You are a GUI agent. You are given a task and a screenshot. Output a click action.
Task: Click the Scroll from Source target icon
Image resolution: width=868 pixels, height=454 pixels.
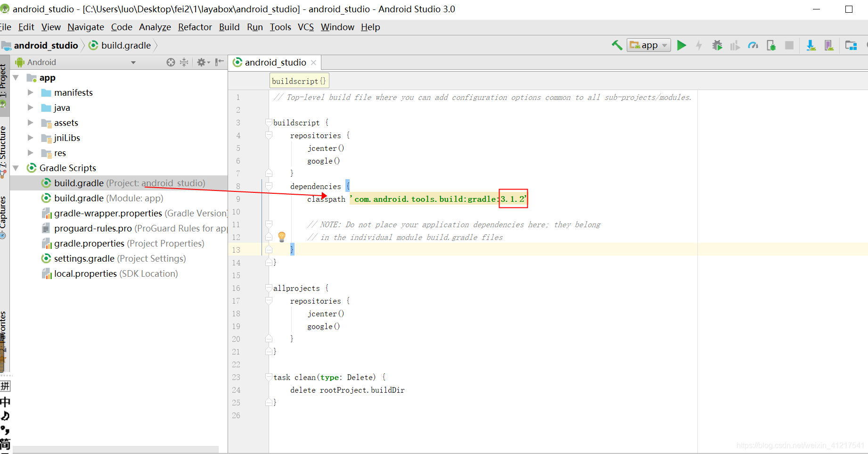(x=171, y=62)
